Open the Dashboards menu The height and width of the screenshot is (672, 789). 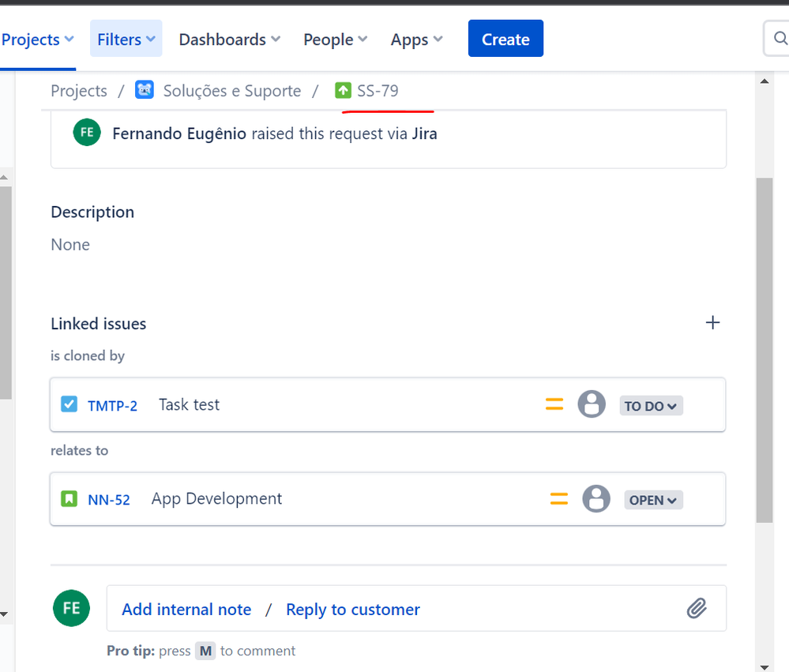click(x=230, y=39)
